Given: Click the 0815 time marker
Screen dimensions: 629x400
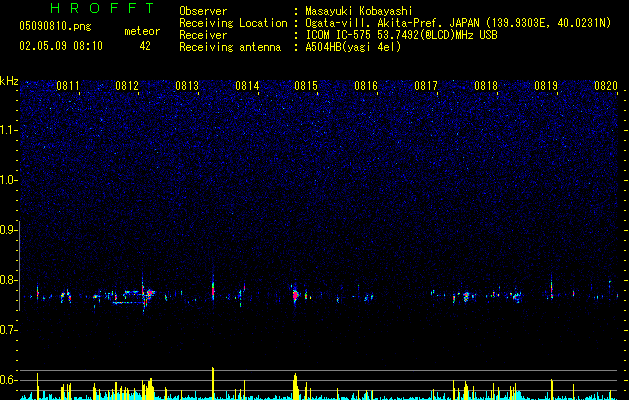Looking at the screenshot, I should tap(306, 86).
